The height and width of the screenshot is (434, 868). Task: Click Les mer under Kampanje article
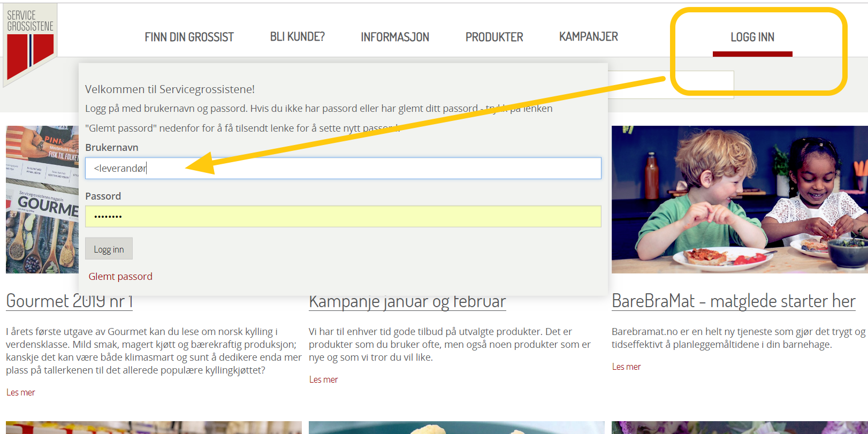click(x=323, y=379)
